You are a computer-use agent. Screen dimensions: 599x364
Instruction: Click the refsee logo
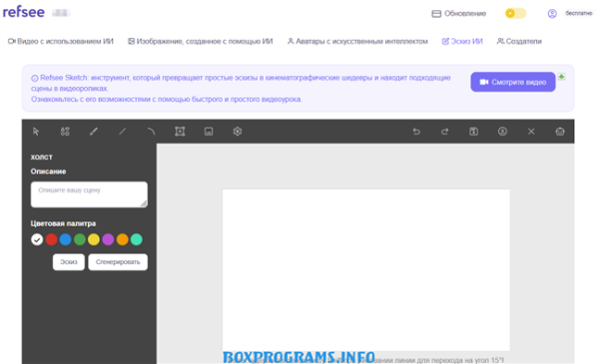pos(24,12)
